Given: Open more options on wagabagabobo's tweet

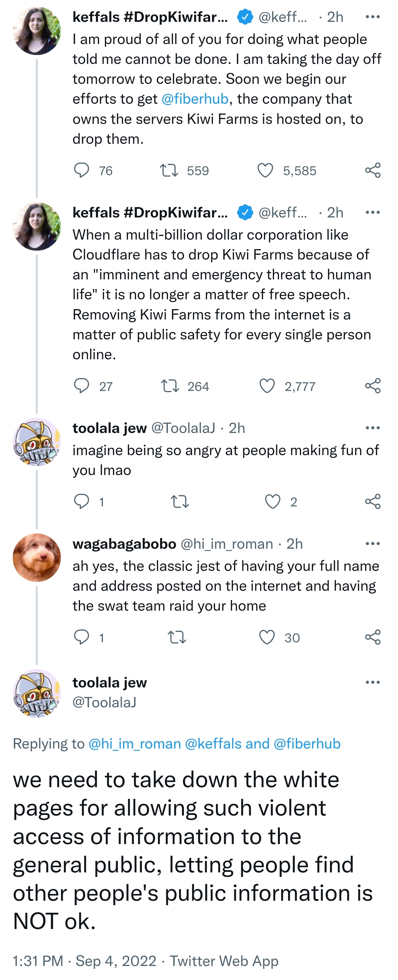Looking at the screenshot, I should (x=373, y=544).
